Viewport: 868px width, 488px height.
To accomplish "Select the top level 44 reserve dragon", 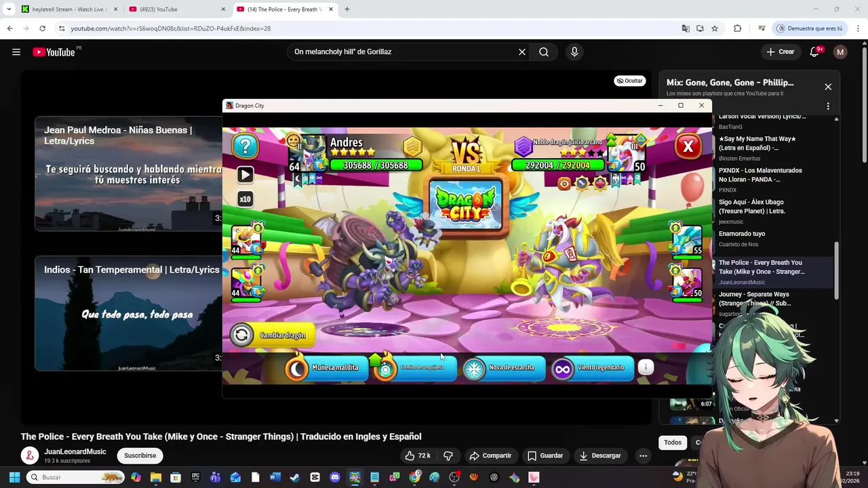I will tap(246, 241).
